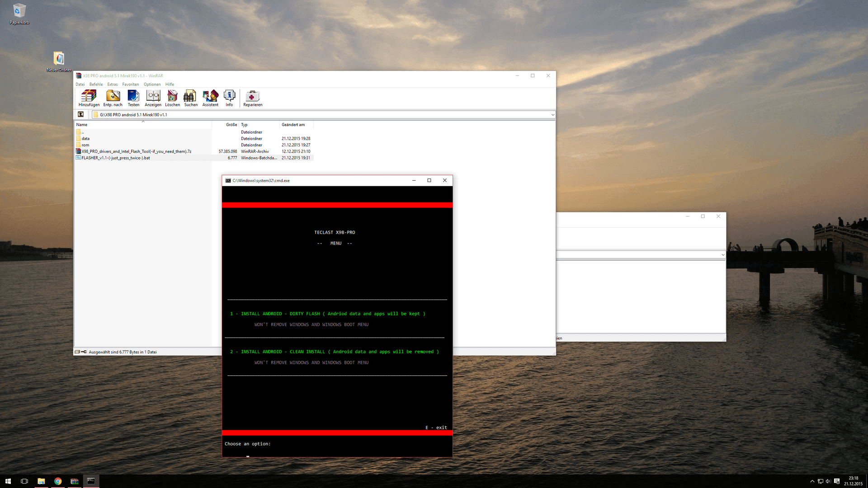Select the Neuer Ordner desktop icon
Viewport: 868px width, 488px height.
(59, 61)
